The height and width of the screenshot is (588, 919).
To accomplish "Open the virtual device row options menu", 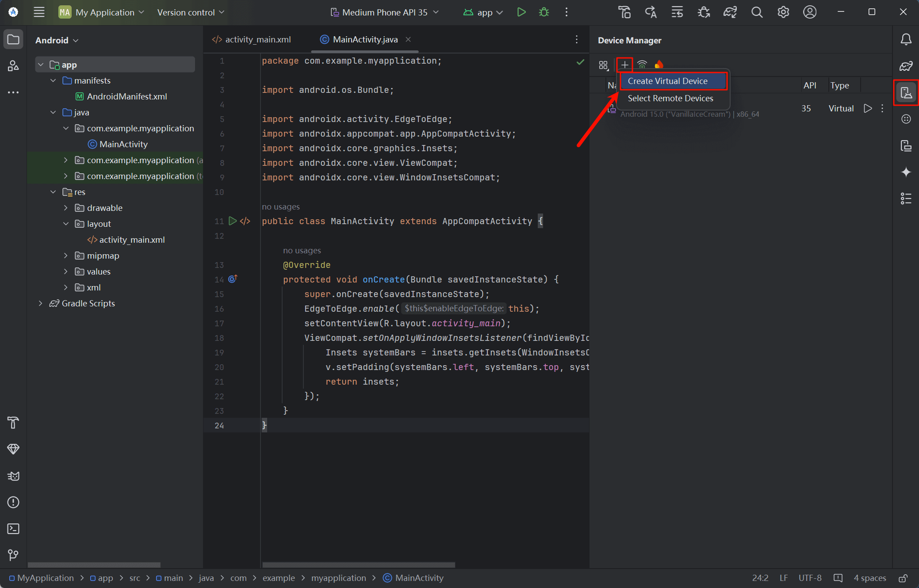I will 882,108.
